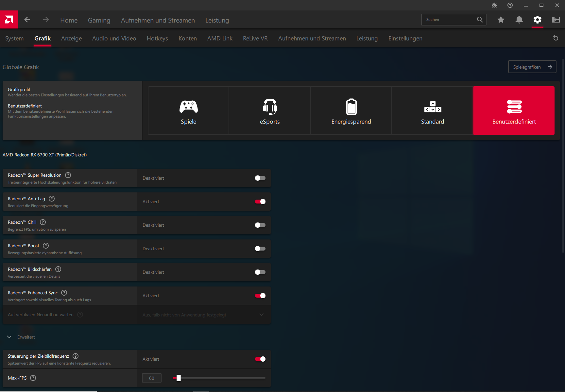Click the AMD logo icon
This screenshot has height=392, width=565.
(x=9, y=20)
